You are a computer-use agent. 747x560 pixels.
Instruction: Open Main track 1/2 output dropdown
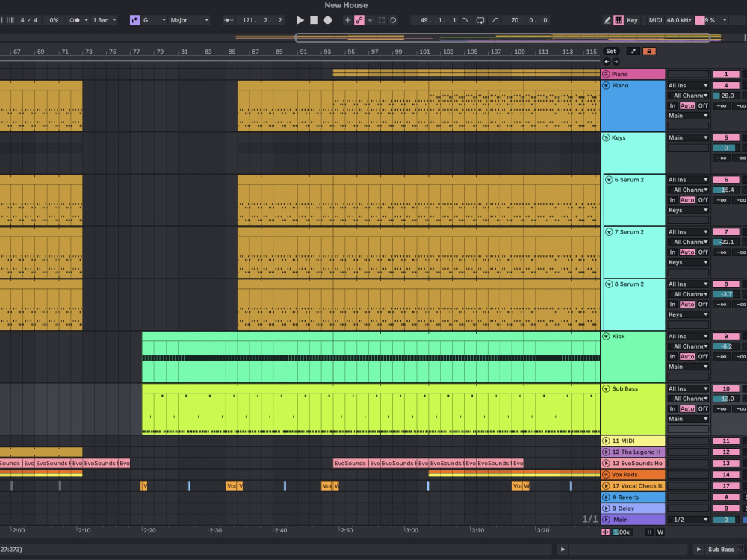tap(688, 520)
